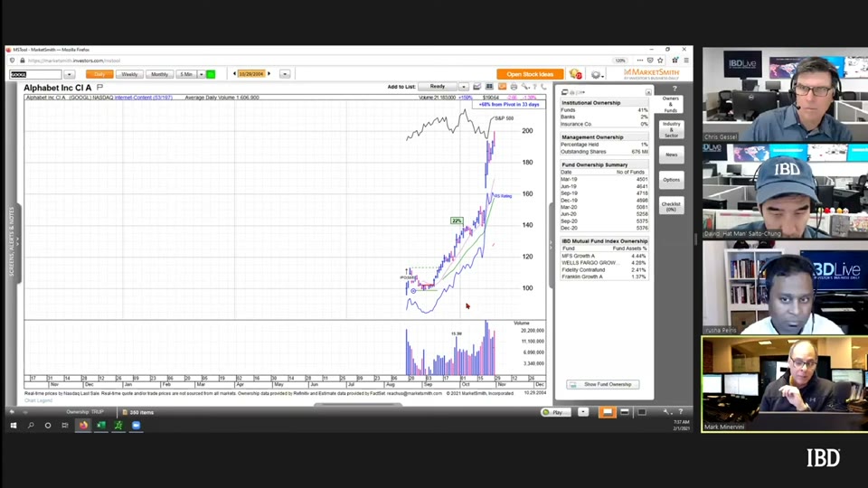Open Firefox from the Windows taskbar

click(83, 425)
